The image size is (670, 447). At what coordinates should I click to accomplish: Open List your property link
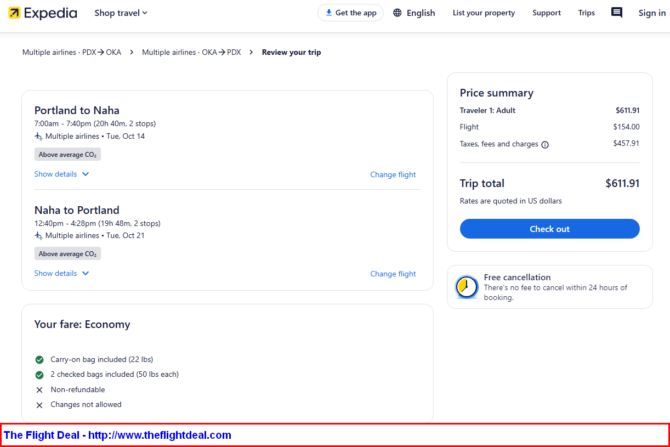click(x=484, y=13)
